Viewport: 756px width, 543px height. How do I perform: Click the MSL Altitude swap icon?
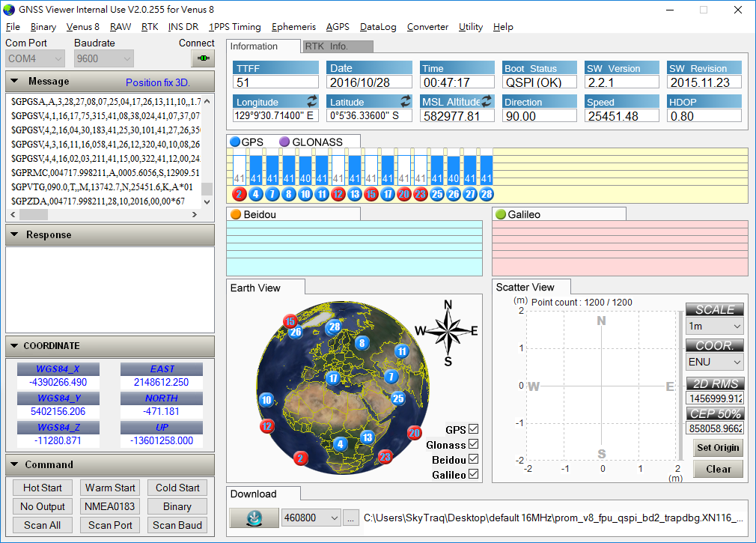click(487, 101)
